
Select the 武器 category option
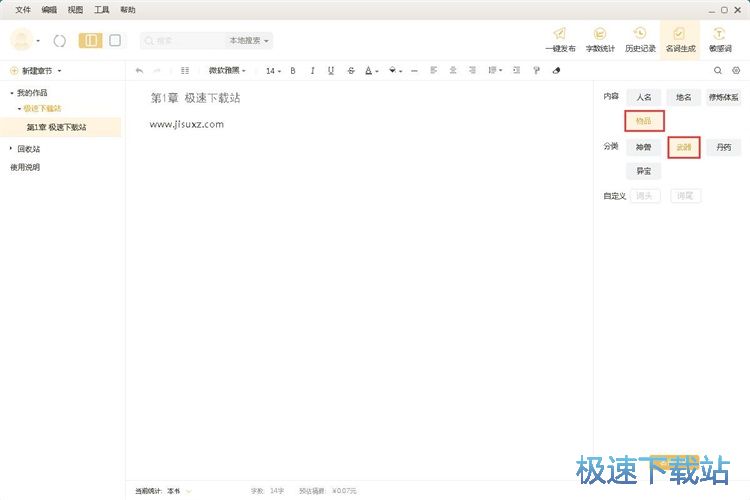coord(684,147)
